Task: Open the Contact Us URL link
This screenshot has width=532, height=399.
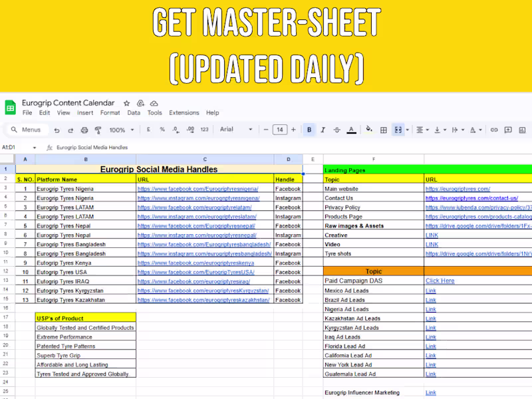Action: 471,198
